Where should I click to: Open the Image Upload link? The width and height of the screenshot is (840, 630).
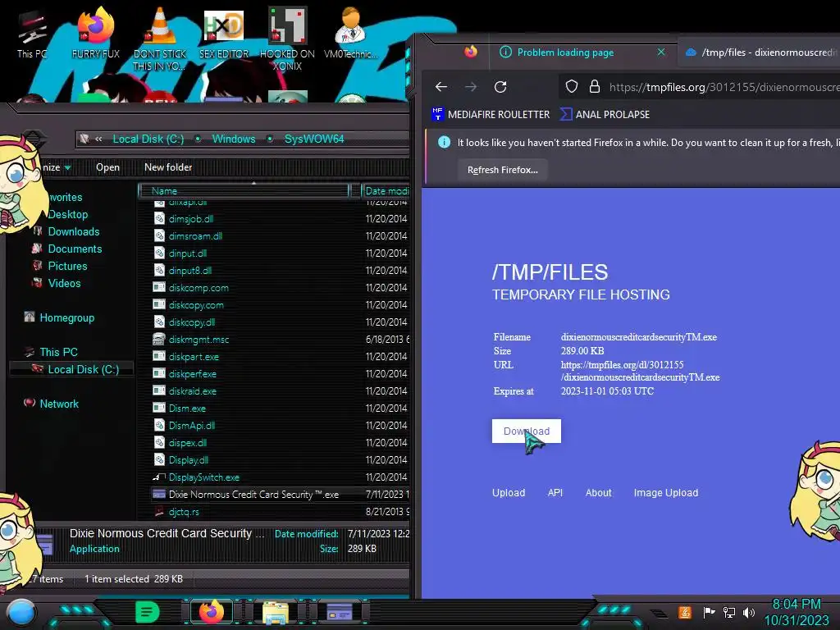pos(666,492)
